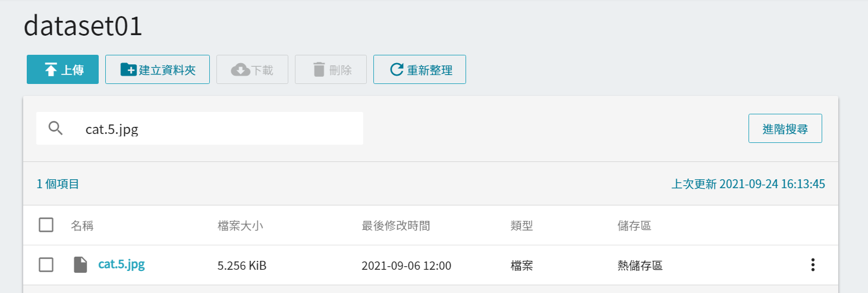Sort by 名稱 column header
Viewport: 868px width, 293px height.
click(82, 226)
